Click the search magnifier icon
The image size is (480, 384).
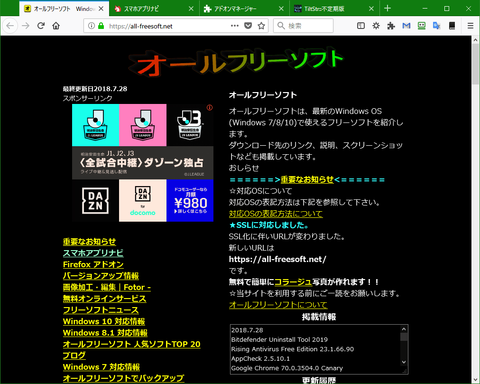click(x=281, y=26)
